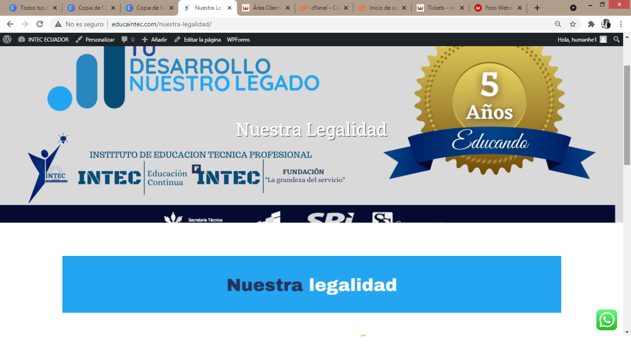Open the zoom magnifier in address bar

[558, 24]
